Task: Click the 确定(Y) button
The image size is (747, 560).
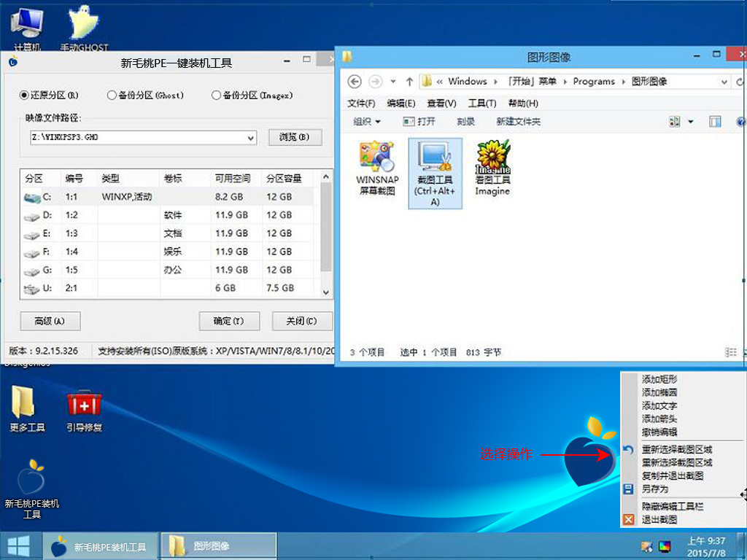Action: coord(228,322)
